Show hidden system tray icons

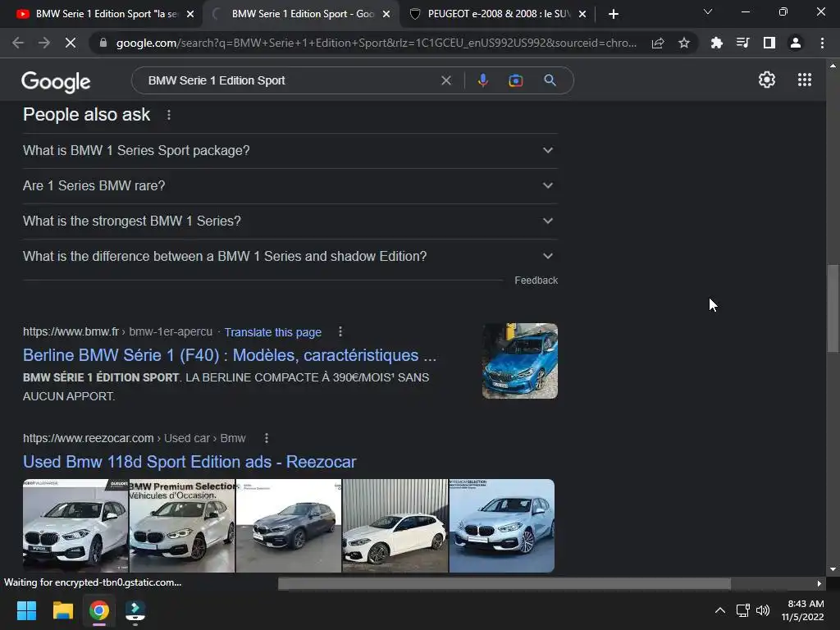click(720, 610)
